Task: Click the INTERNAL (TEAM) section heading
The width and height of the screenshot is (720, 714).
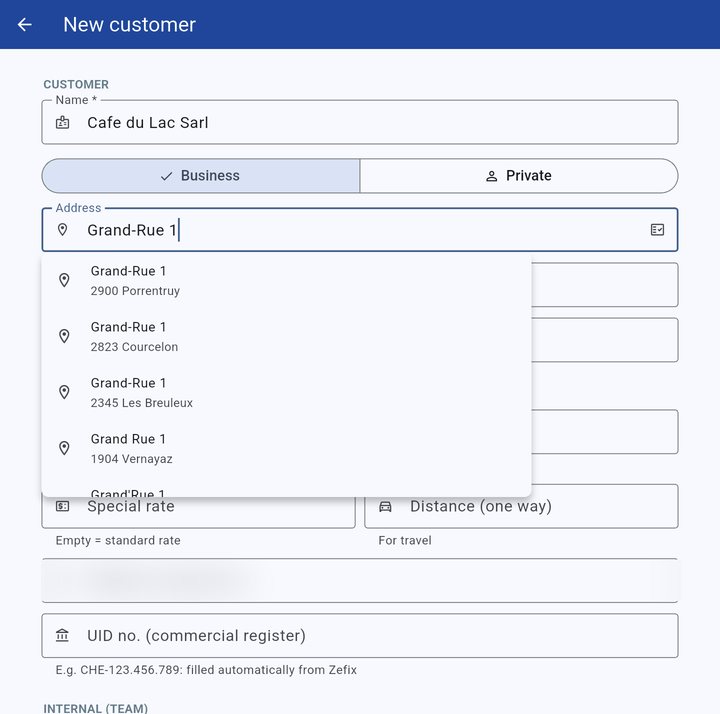Action: (96, 708)
